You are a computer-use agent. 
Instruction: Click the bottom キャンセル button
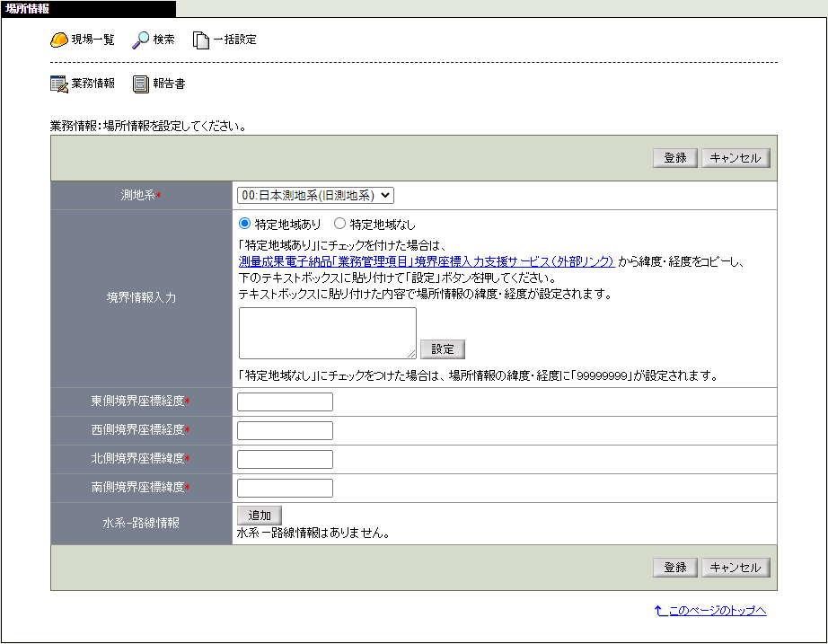tap(736, 568)
